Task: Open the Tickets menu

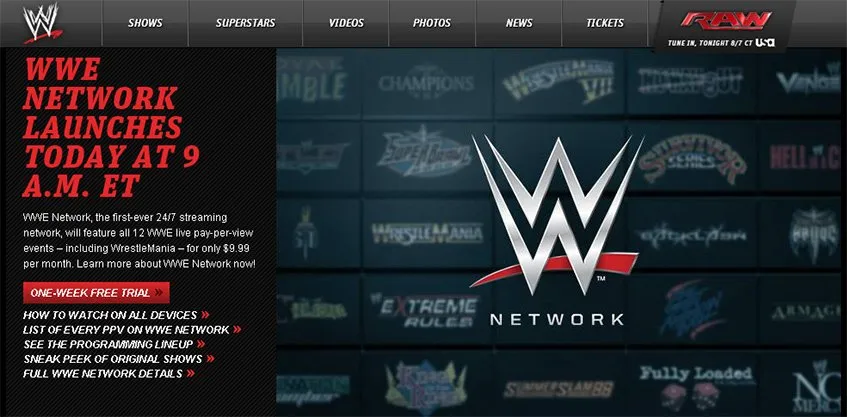Action: coord(605,23)
